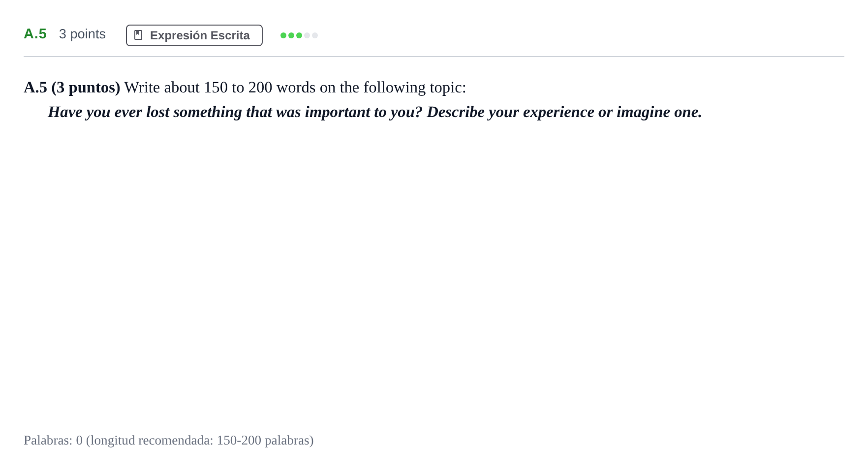868x475 pixels.
Task: Click the 'longitud recomendada: 150-200 palabras' hint
Action: point(200,440)
